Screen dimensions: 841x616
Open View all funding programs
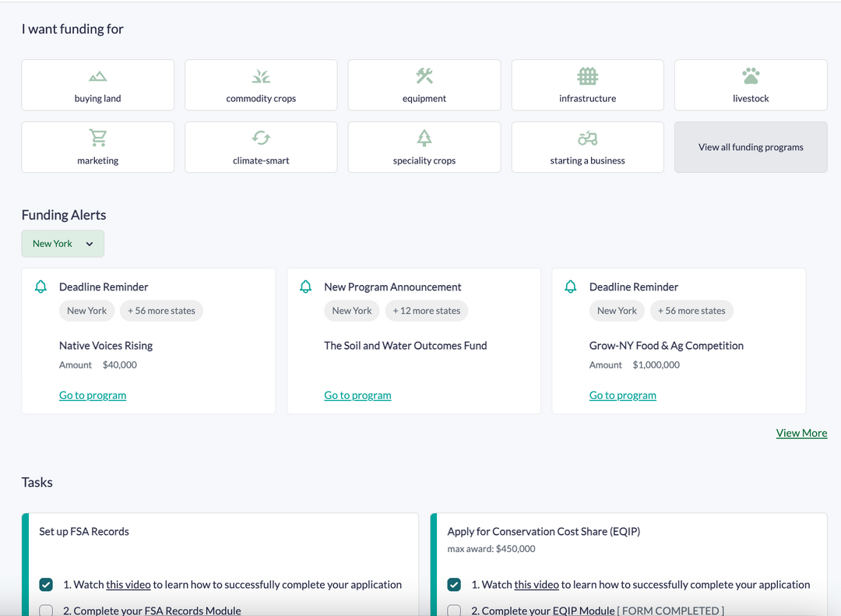[x=750, y=146]
